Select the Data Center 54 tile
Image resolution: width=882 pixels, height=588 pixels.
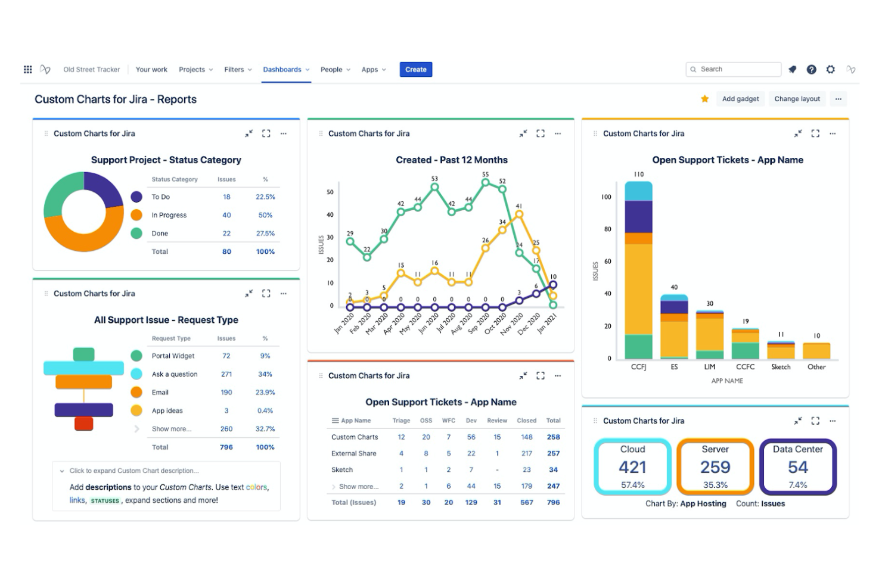[798, 467]
